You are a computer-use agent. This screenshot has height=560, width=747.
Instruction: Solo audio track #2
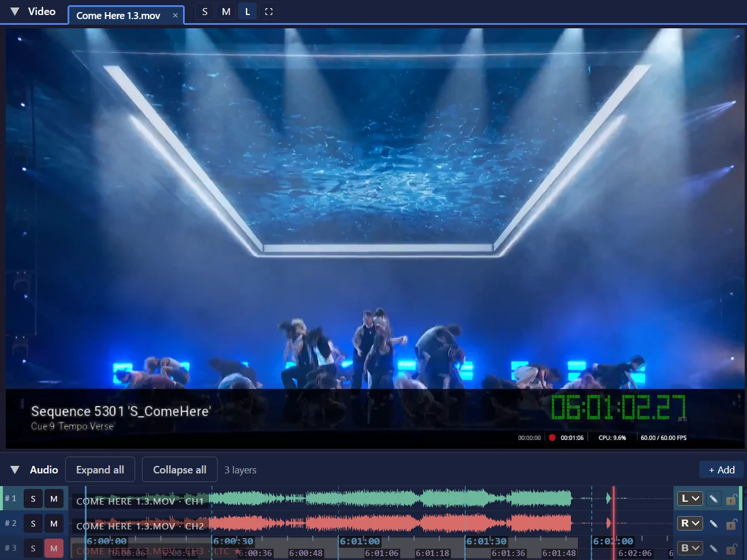[x=33, y=524]
